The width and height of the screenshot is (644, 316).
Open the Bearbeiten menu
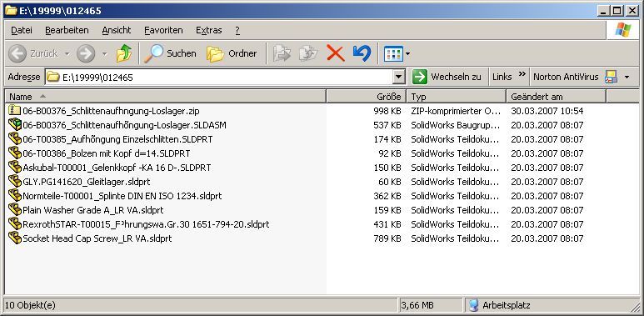click(x=67, y=30)
